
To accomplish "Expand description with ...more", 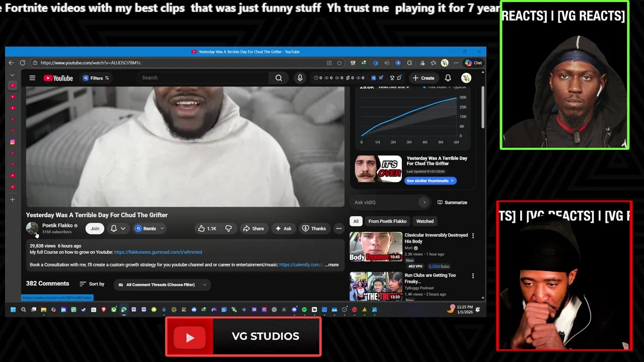I will coord(332,264).
